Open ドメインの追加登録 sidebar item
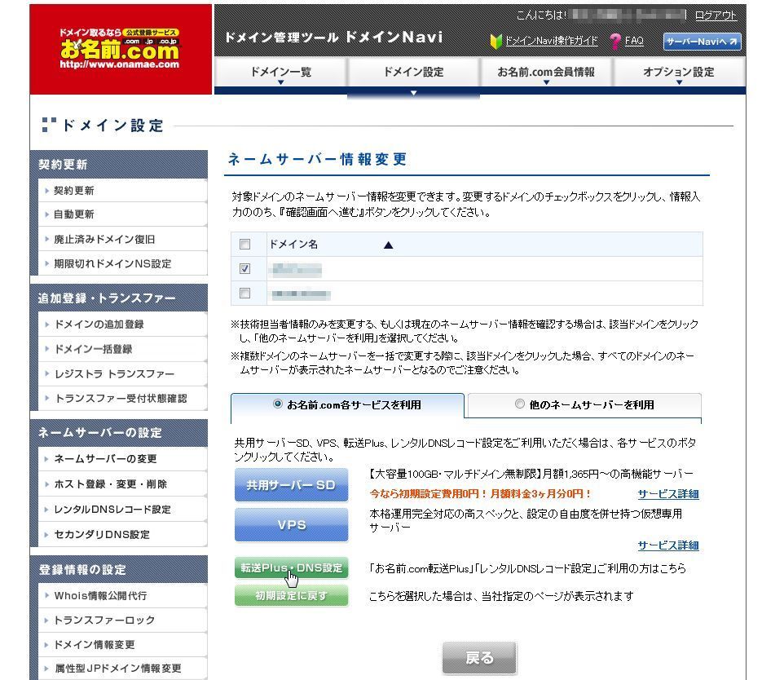 tap(122, 325)
